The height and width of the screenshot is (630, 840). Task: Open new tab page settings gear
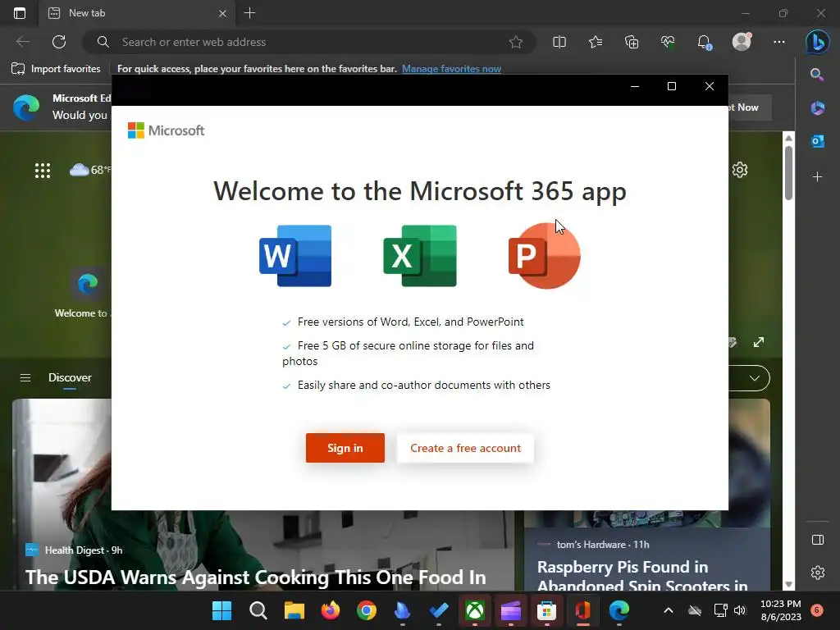740,170
